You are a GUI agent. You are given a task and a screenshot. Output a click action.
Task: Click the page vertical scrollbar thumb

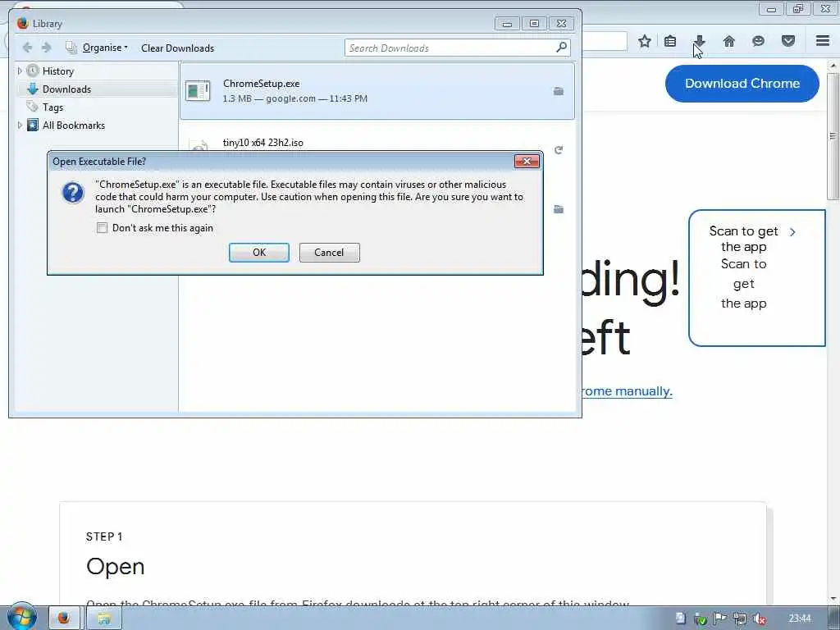[x=833, y=137]
